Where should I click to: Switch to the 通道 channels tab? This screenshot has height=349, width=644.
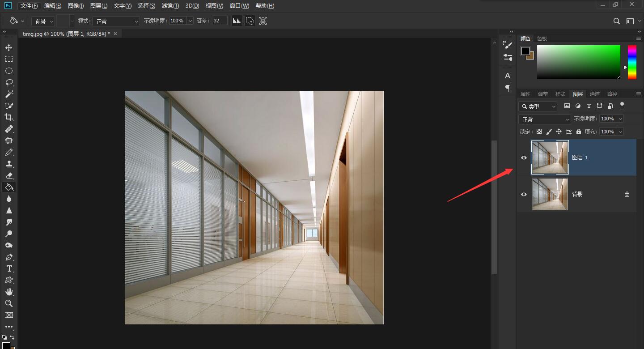click(x=594, y=94)
